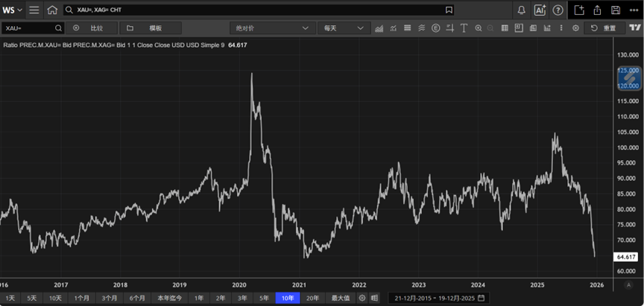Zoom out with the magnifier minus icon

click(490, 28)
